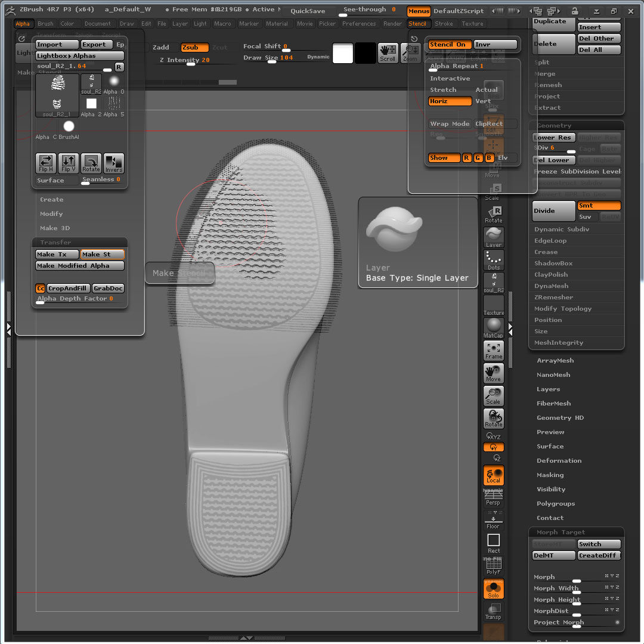Image resolution: width=644 pixels, height=644 pixels.
Task: Open the Preferences menu
Action: (x=359, y=24)
